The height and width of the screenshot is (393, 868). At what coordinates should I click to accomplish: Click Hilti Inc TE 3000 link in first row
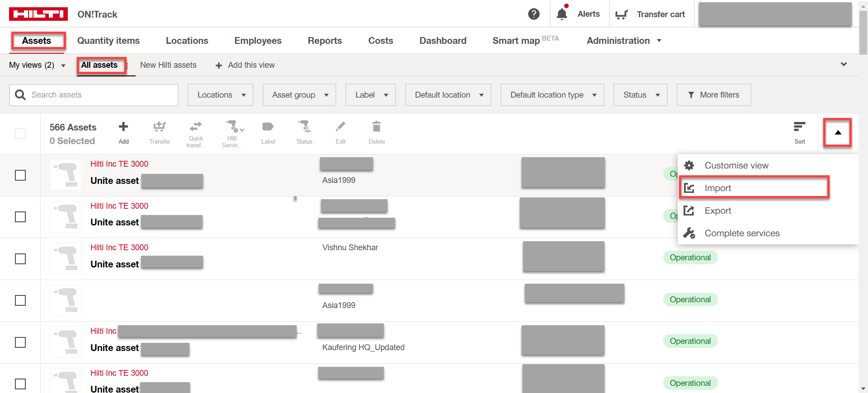(119, 164)
